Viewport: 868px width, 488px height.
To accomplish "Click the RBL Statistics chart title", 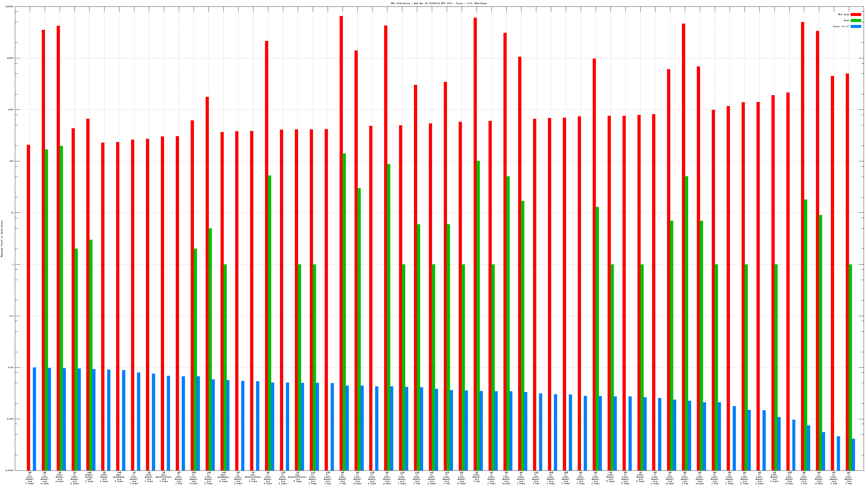I will tap(439, 3).
